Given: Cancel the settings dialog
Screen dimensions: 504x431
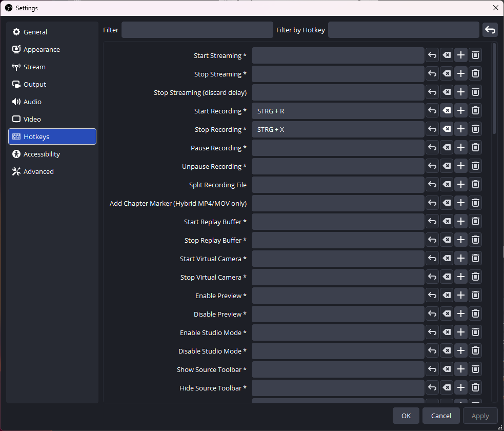Looking at the screenshot, I should click(x=440, y=416).
